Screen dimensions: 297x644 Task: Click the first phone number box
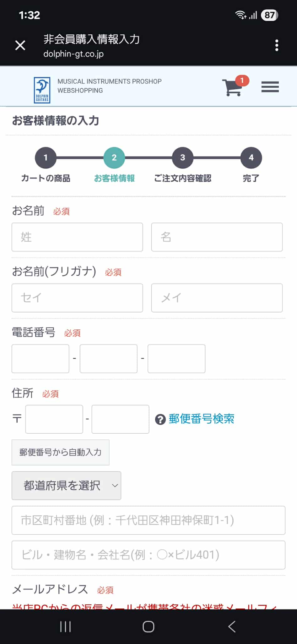pos(40,359)
